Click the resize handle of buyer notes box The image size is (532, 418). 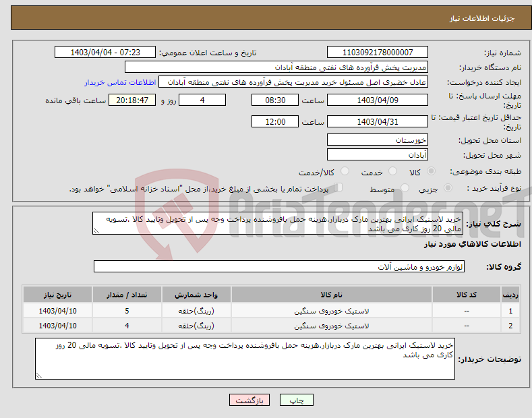pos(39,376)
